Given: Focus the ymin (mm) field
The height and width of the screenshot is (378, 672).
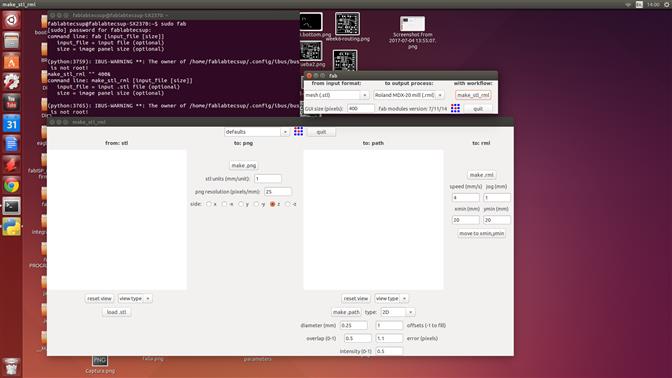Looking at the screenshot, I should [497, 220].
